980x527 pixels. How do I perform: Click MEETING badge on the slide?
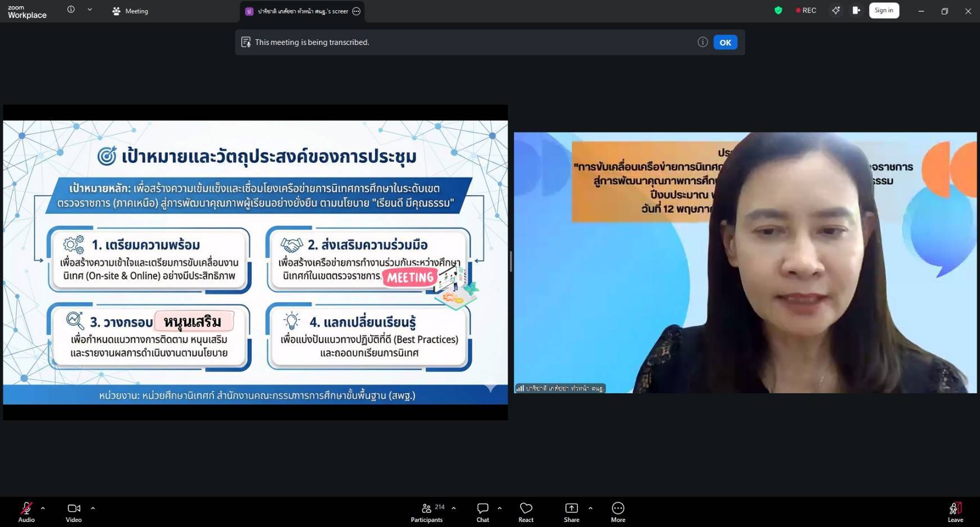[x=410, y=277]
